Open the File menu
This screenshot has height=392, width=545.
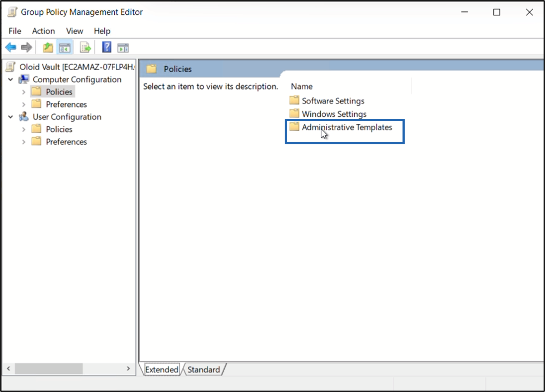tap(15, 31)
